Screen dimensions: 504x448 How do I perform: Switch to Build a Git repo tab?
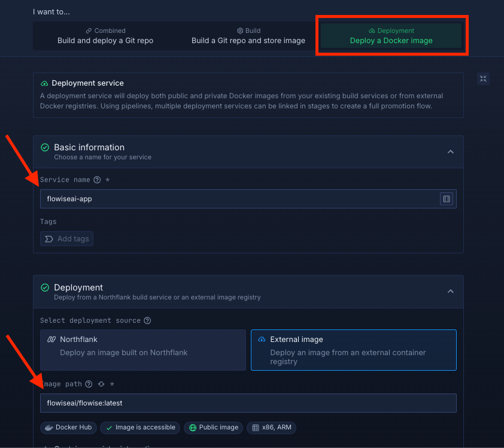tap(248, 36)
